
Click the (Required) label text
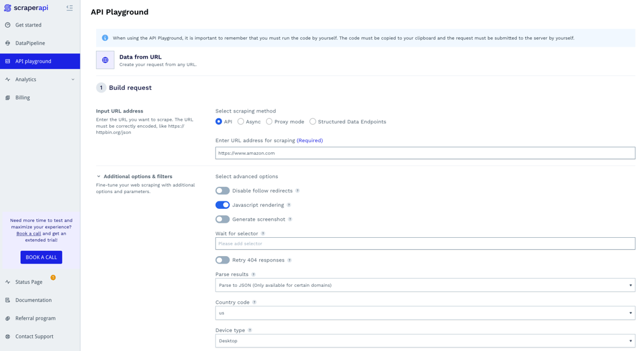[x=309, y=140]
